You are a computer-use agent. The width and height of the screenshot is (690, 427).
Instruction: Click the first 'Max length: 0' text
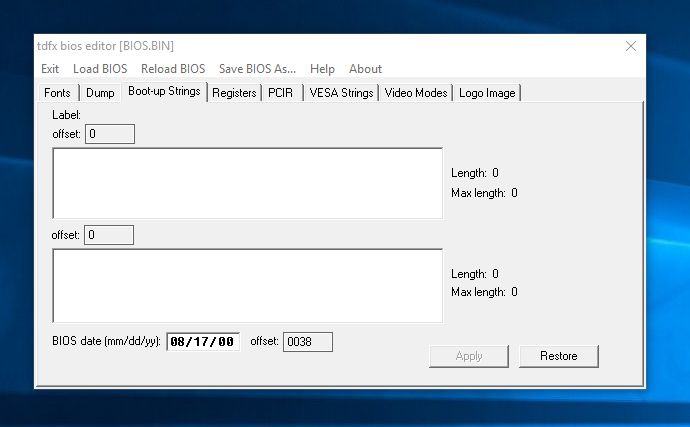[x=484, y=193]
